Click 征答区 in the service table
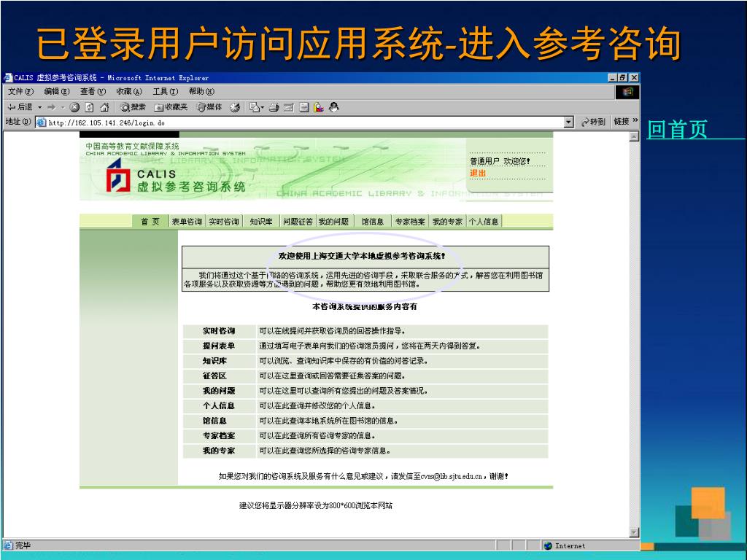 click(214, 376)
